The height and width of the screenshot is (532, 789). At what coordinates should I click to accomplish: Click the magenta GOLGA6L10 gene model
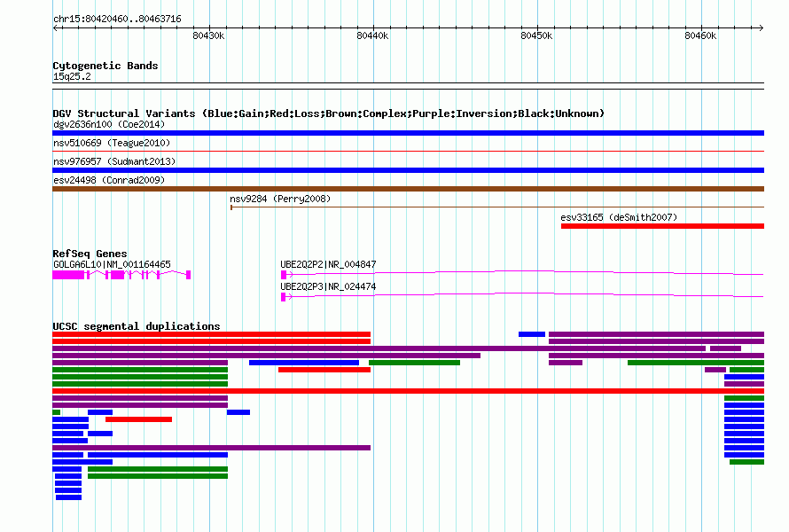point(121,275)
